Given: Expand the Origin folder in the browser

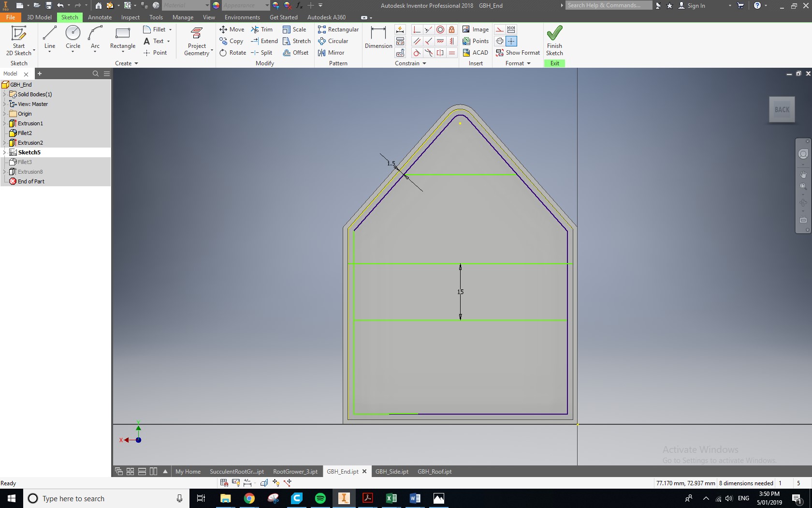Looking at the screenshot, I should [x=4, y=114].
